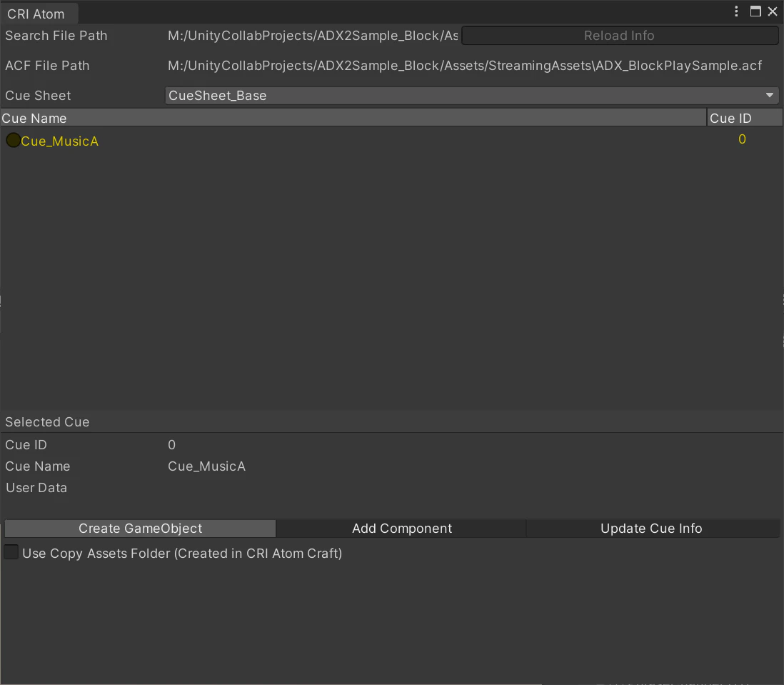This screenshot has height=685, width=784.
Task: Click the Selected Cue ID value 0
Action: tap(171, 444)
